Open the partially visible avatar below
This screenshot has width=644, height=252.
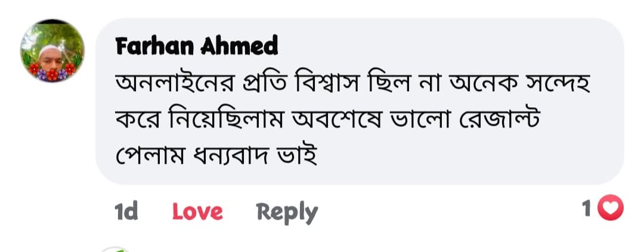[x=113, y=249]
